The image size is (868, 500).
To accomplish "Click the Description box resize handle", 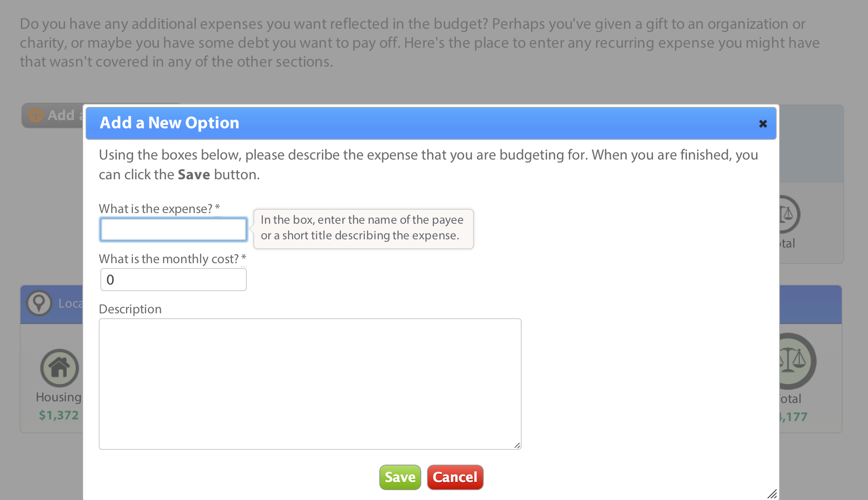I will [x=518, y=445].
